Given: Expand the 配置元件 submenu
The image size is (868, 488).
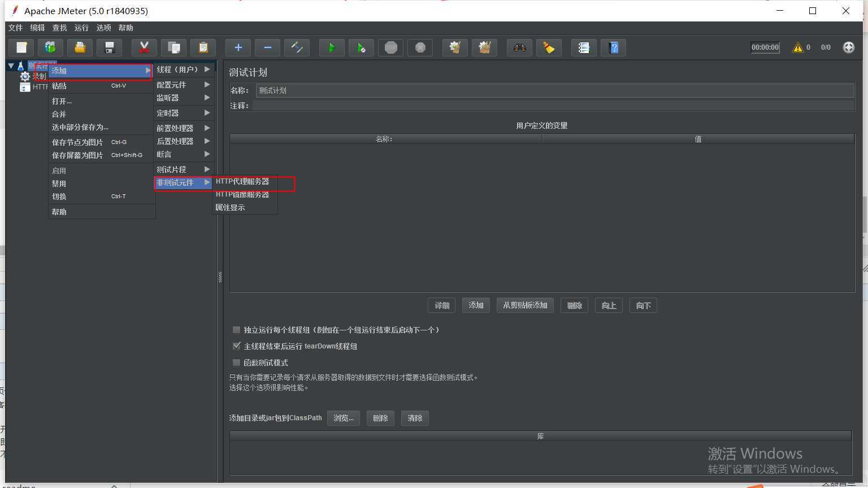Looking at the screenshot, I should 184,85.
